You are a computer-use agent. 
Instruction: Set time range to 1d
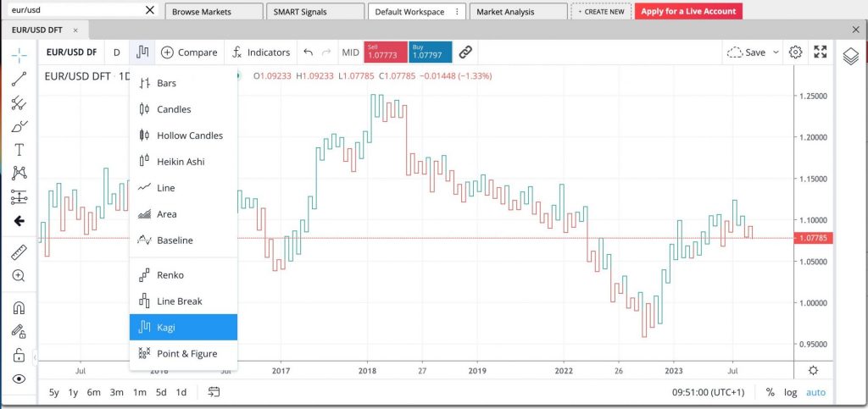(181, 392)
